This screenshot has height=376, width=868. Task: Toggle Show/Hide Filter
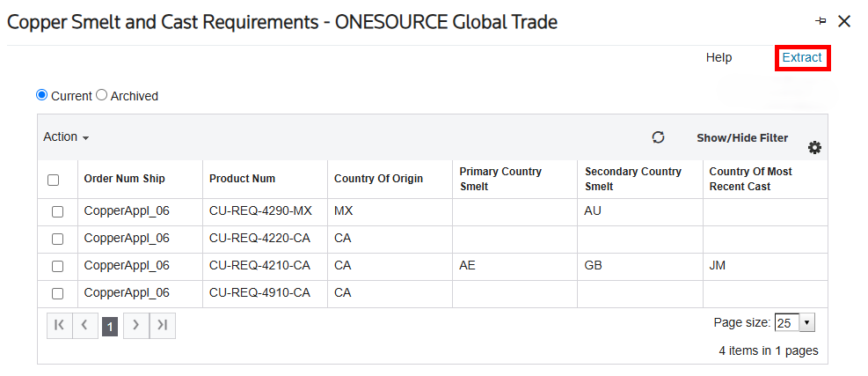pyautogui.click(x=741, y=138)
